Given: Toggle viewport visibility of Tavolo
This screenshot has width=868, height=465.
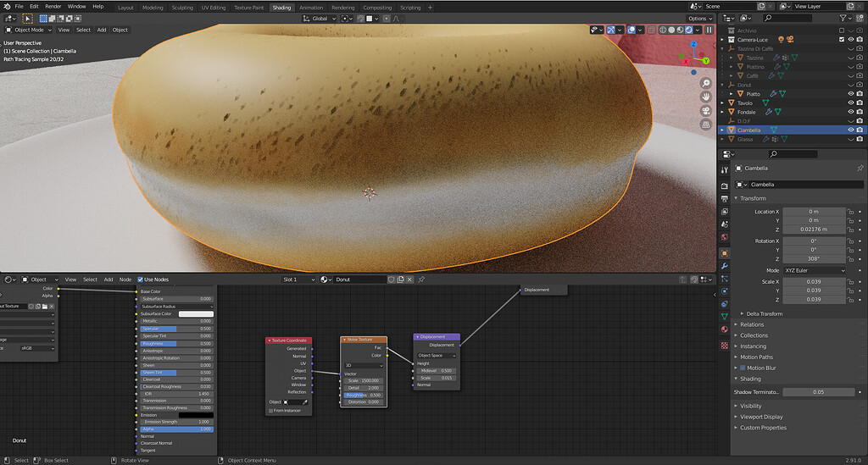Looking at the screenshot, I should coord(851,102).
